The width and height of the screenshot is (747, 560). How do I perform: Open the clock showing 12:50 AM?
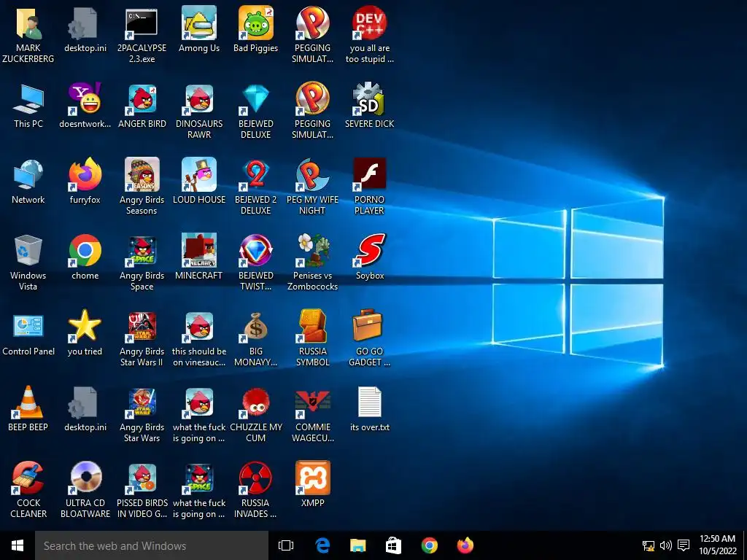(718, 545)
